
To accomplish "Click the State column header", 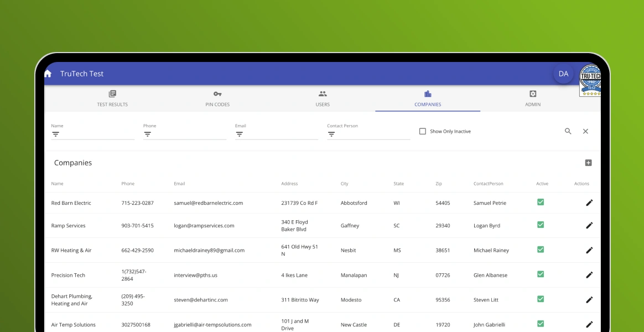I will click(399, 184).
